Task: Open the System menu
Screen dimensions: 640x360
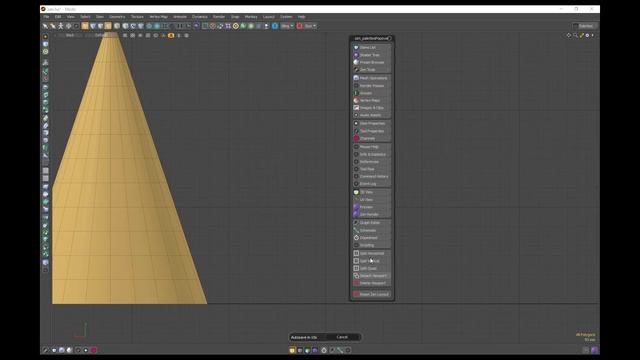Action: pyautogui.click(x=286, y=17)
